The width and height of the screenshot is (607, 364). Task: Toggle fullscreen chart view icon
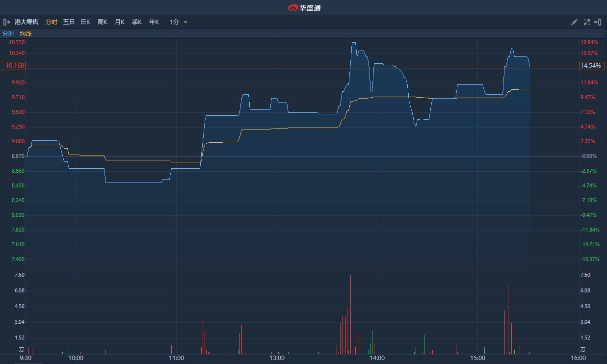click(x=586, y=22)
